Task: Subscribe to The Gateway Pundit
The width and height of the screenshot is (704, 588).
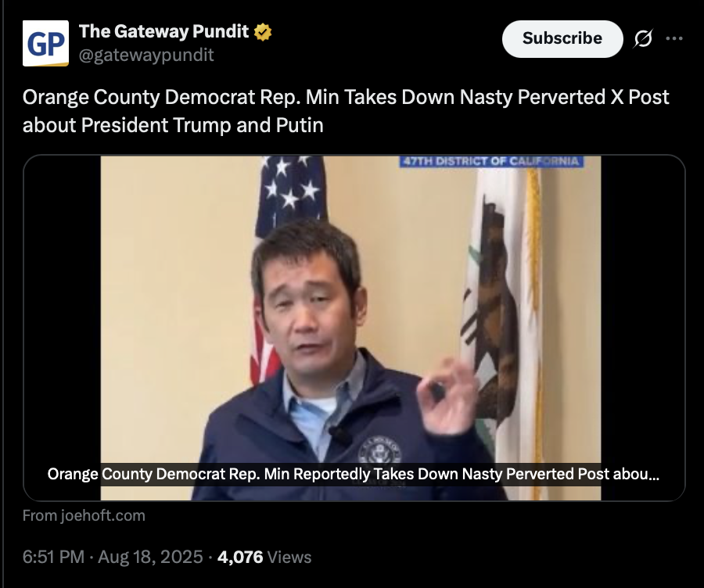Action: pyautogui.click(x=562, y=38)
